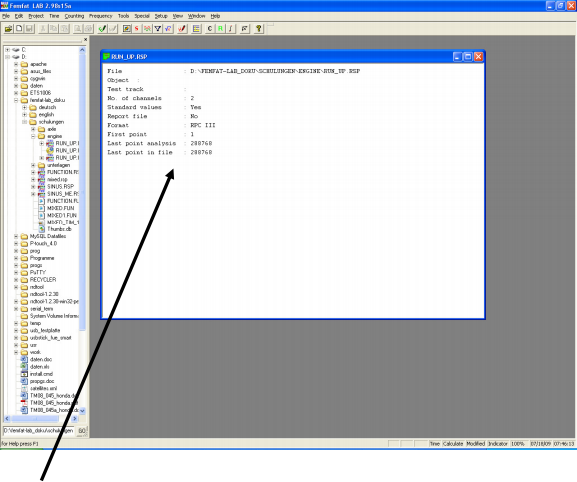Click the New document toolbar icon

tap(19, 28)
